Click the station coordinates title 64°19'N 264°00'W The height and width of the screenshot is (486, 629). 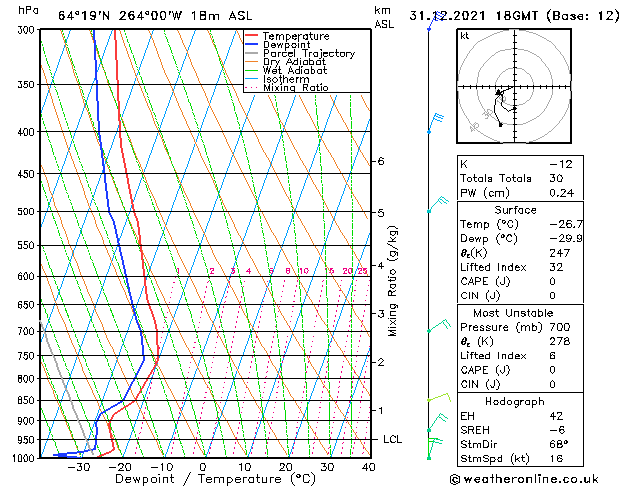120,16
